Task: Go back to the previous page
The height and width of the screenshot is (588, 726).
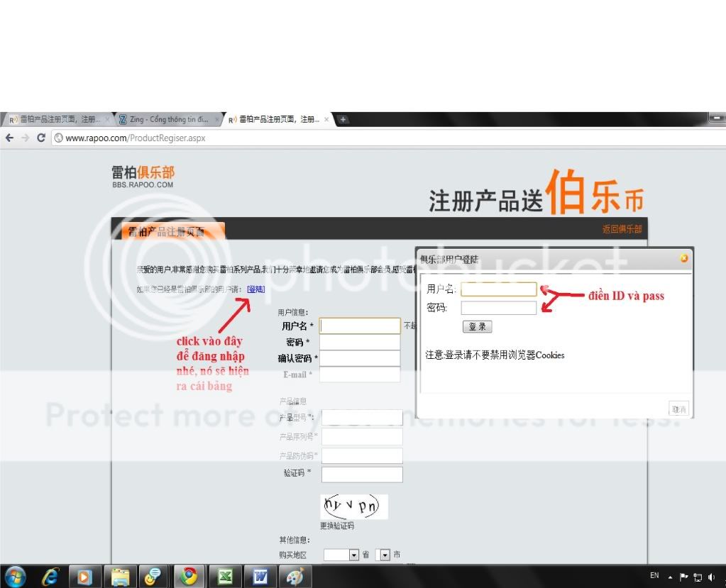Action: click(x=10, y=138)
